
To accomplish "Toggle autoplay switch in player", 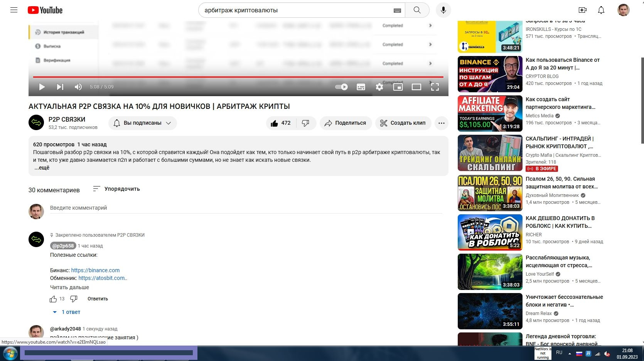I will click(x=341, y=87).
